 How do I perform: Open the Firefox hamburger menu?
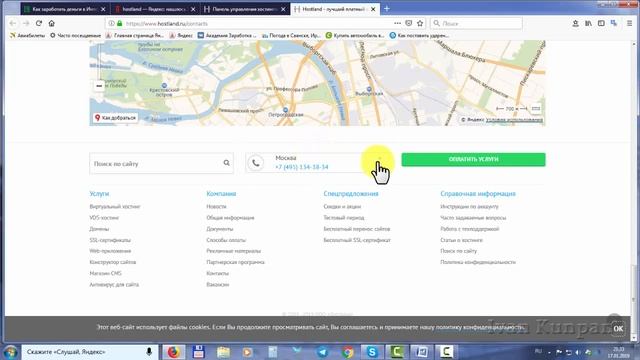coord(629,24)
